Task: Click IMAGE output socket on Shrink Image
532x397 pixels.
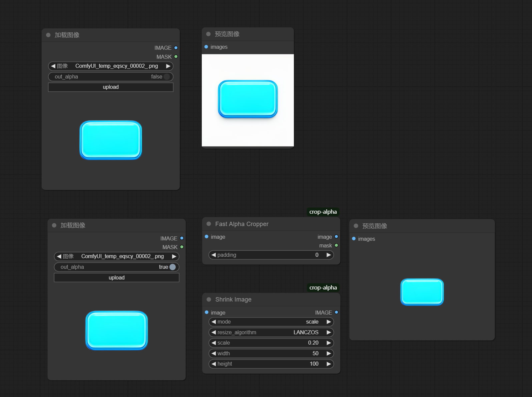Action: coord(336,313)
